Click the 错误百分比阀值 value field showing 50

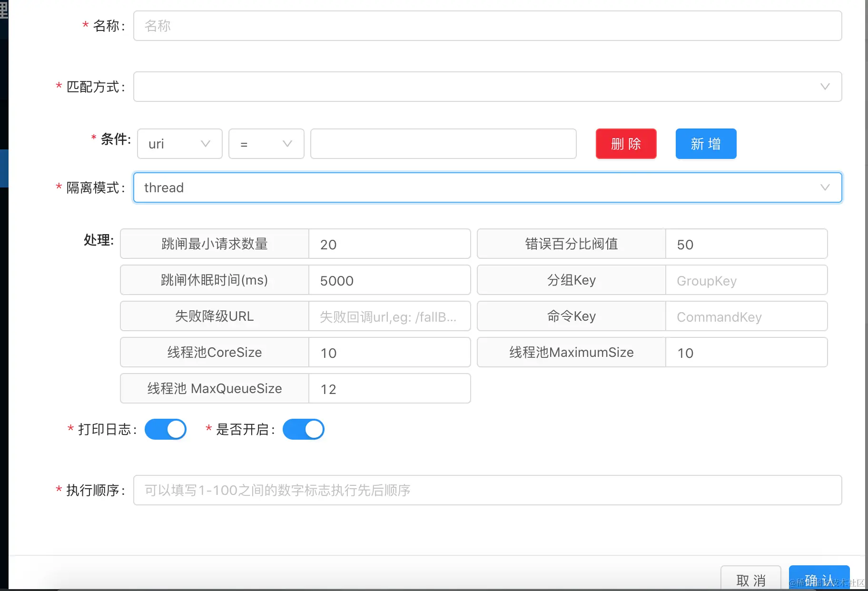746,244
